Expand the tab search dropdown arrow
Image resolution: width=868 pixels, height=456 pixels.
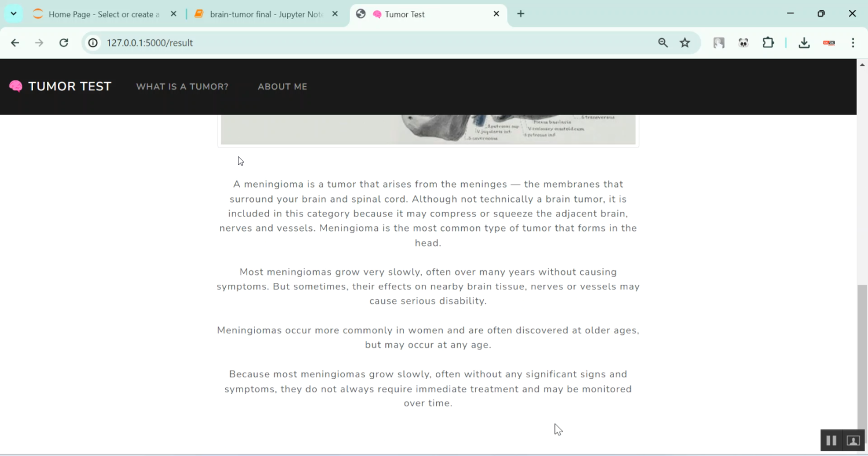13,14
